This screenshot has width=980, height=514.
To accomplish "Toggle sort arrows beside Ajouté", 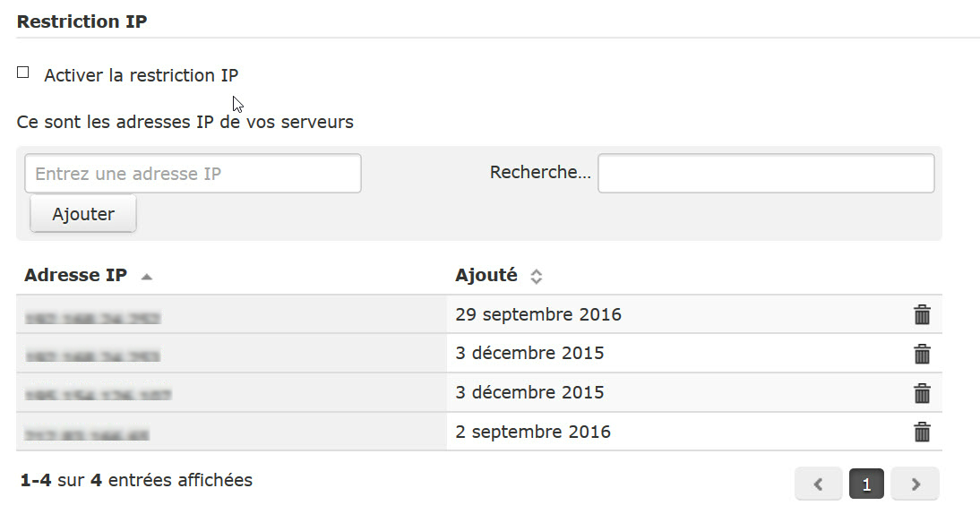I will [x=537, y=276].
